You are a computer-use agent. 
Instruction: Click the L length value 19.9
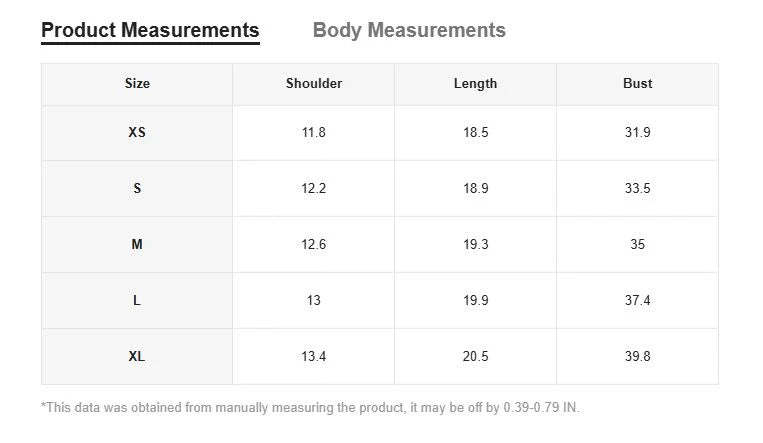[475, 300]
